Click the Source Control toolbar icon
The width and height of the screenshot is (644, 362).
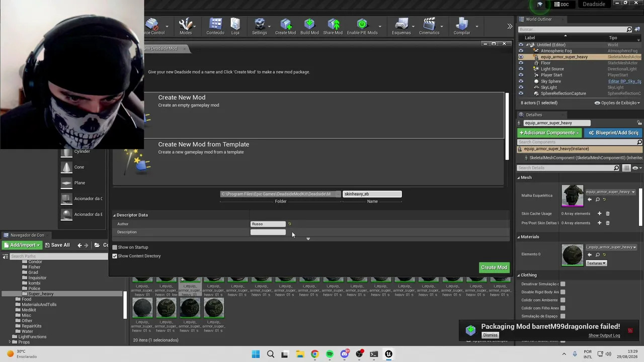pos(153,27)
